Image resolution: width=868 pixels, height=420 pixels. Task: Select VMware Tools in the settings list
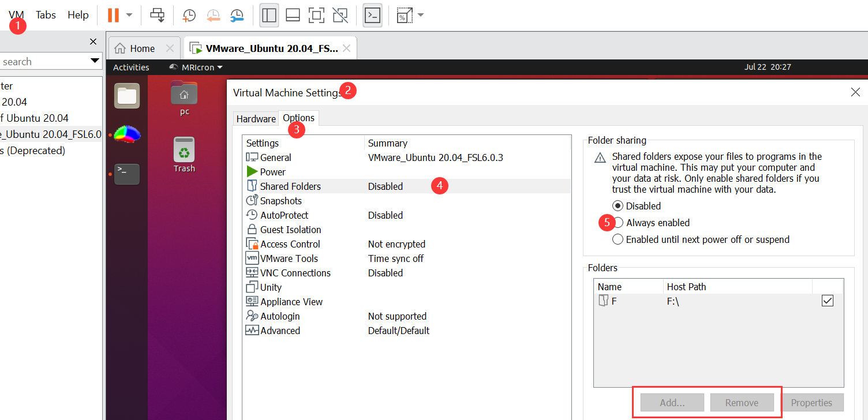tap(407, 258)
